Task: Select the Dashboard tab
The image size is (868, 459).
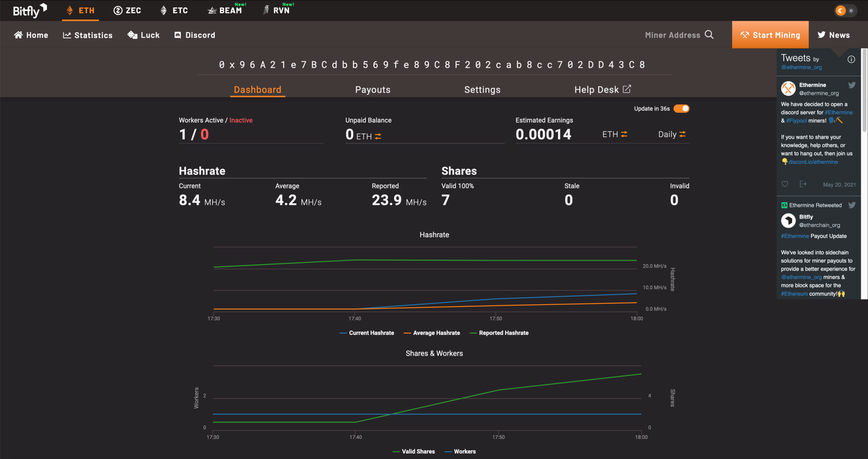Action: pyautogui.click(x=258, y=90)
